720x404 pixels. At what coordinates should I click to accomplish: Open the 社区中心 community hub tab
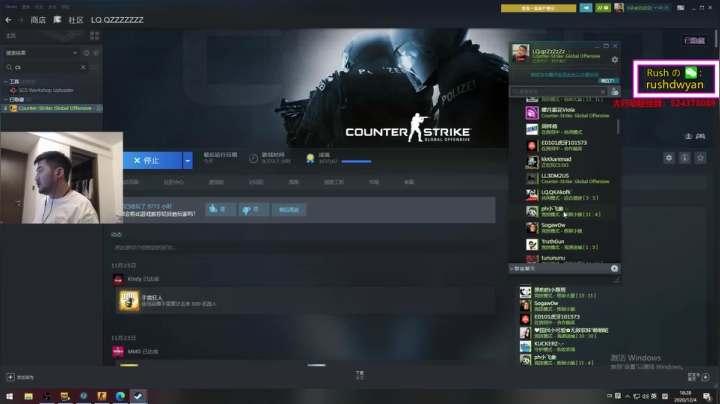pos(173,182)
